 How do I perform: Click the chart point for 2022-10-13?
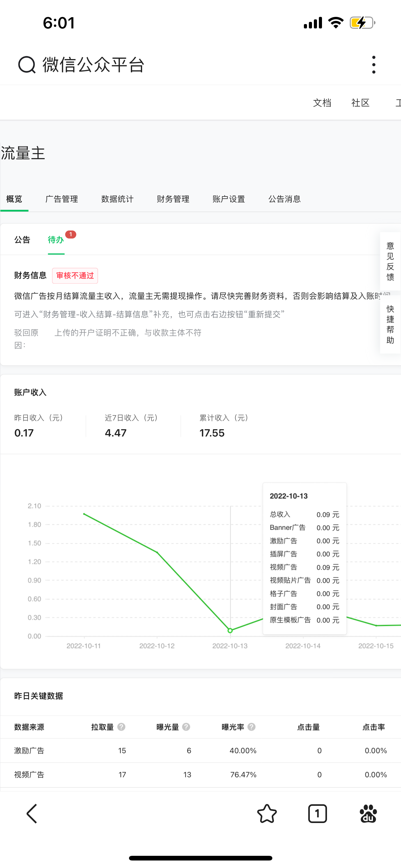[x=230, y=631]
